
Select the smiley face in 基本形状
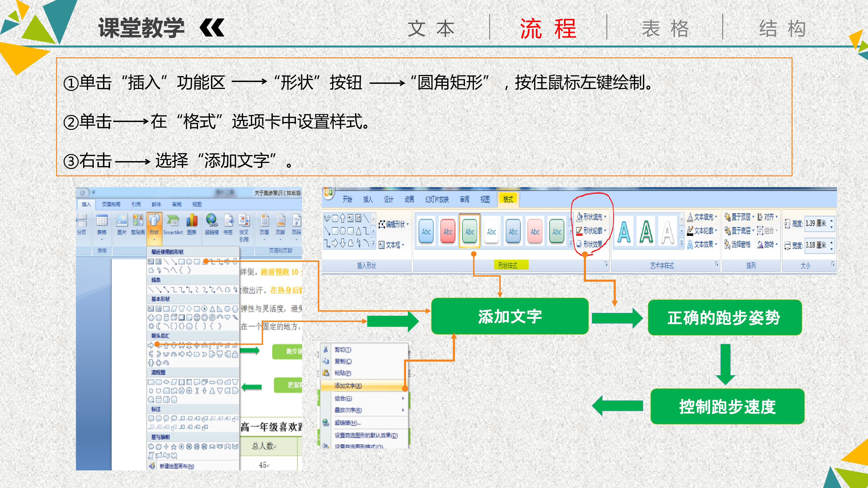tap(197, 317)
